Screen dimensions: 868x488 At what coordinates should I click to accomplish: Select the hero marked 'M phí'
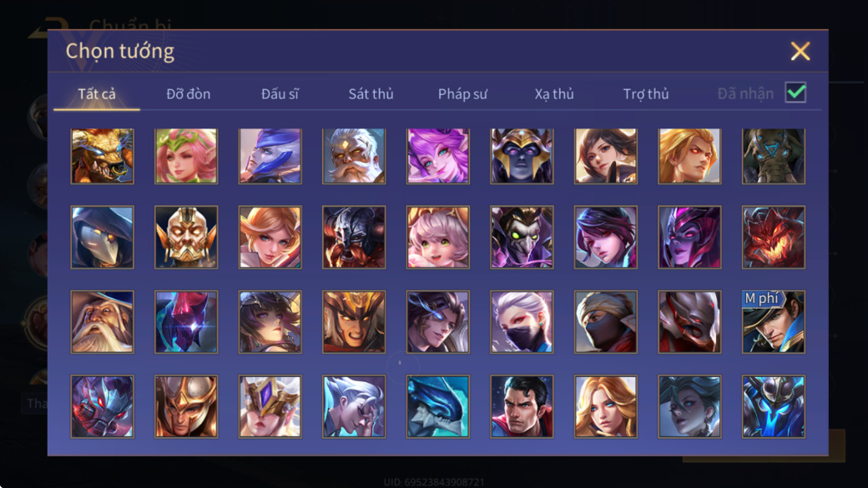(x=774, y=322)
